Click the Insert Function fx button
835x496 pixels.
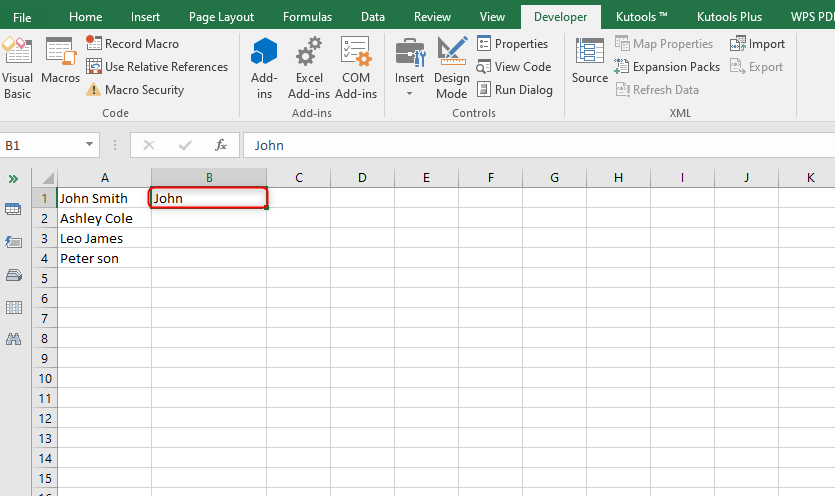point(220,145)
